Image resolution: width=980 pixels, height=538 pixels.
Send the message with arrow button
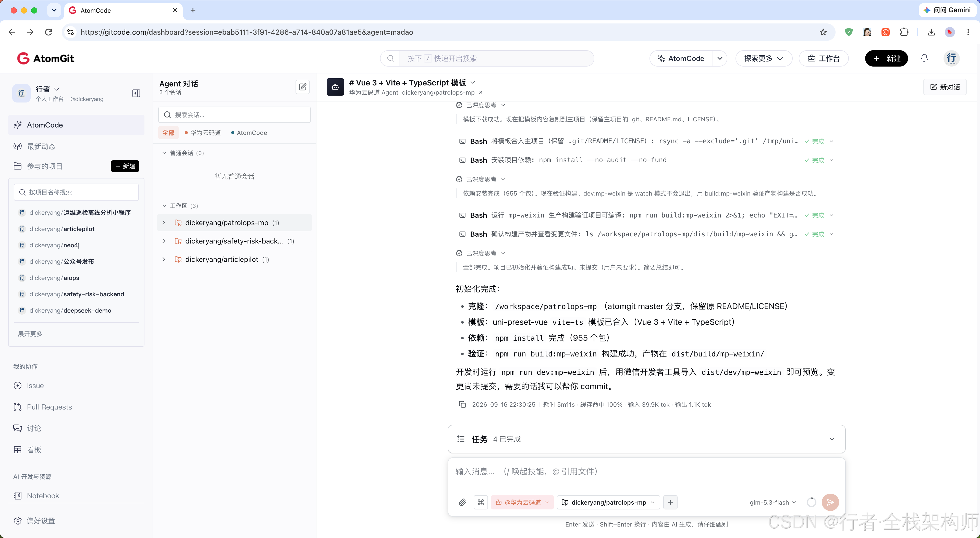[x=830, y=502]
